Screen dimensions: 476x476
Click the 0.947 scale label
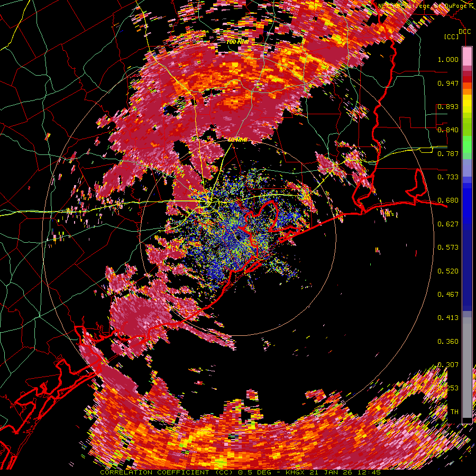[448, 83]
